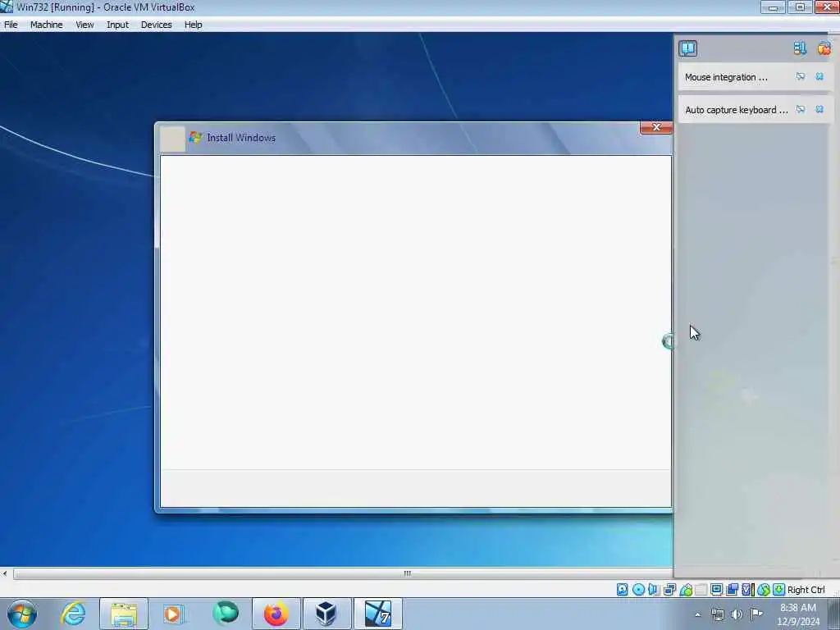Click the audio indicator in status bar
840x630 pixels.
tap(654, 590)
